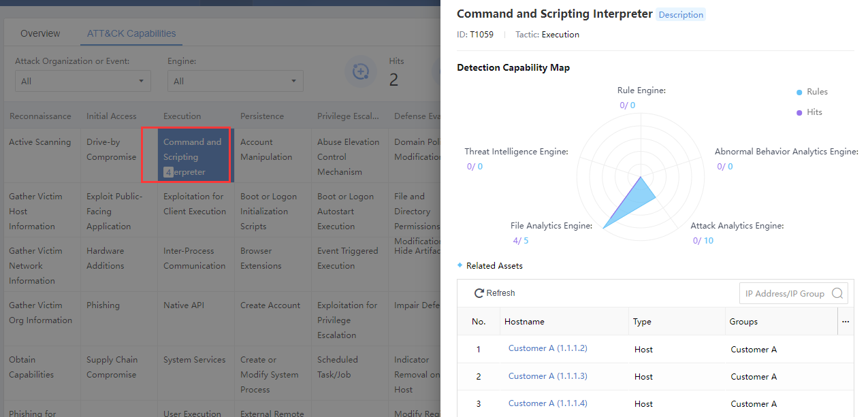Image resolution: width=868 pixels, height=417 pixels.
Task: Select the ATT&CK Capabilities tab
Action: (131, 33)
